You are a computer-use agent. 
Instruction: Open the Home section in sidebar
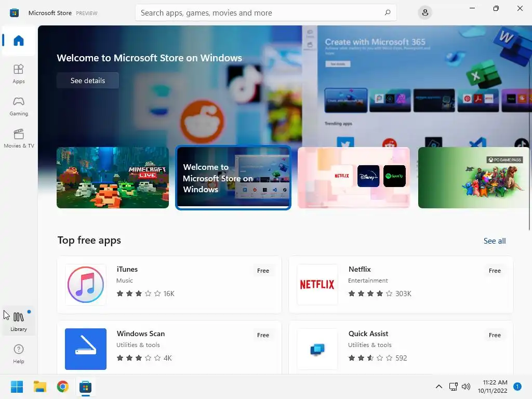click(x=19, y=41)
